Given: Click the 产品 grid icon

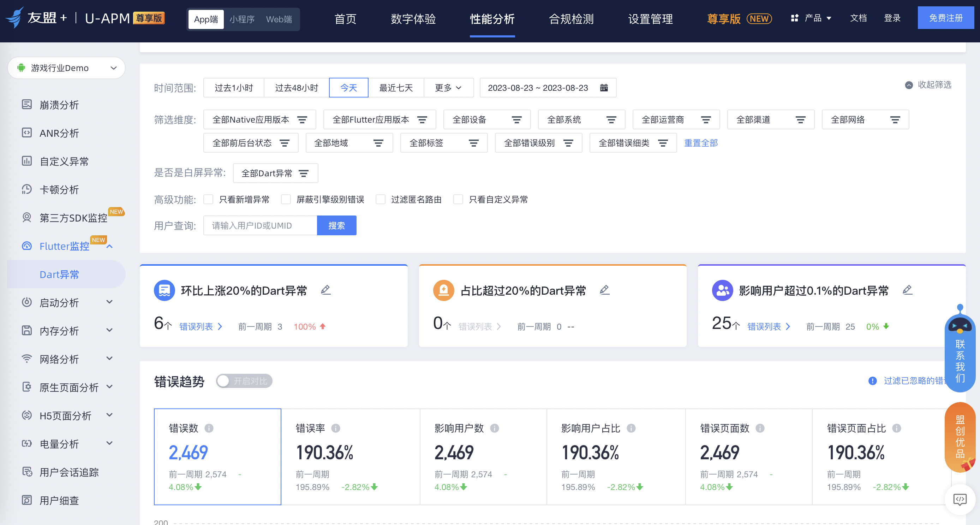Looking at the screenshot, I should click(794, 18).
